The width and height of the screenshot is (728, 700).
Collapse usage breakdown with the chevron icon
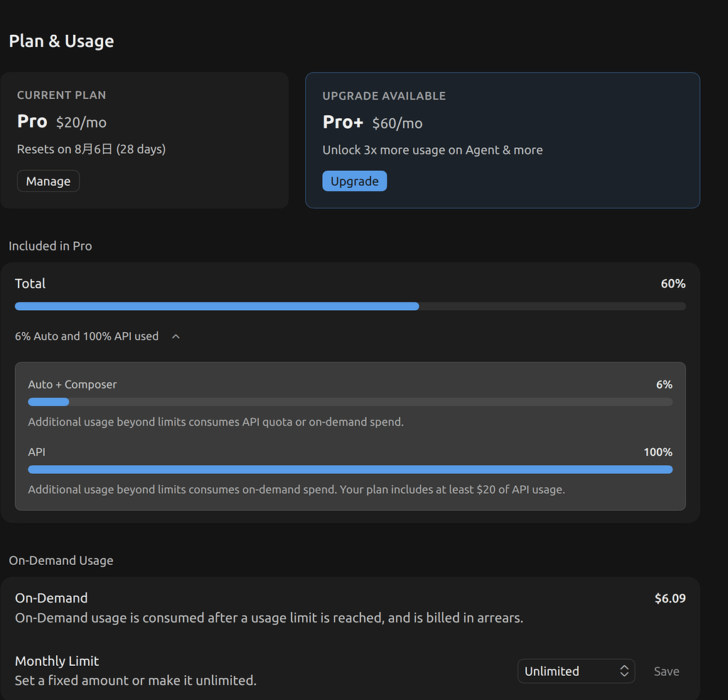pyautogui.click(x=176, y=336)
